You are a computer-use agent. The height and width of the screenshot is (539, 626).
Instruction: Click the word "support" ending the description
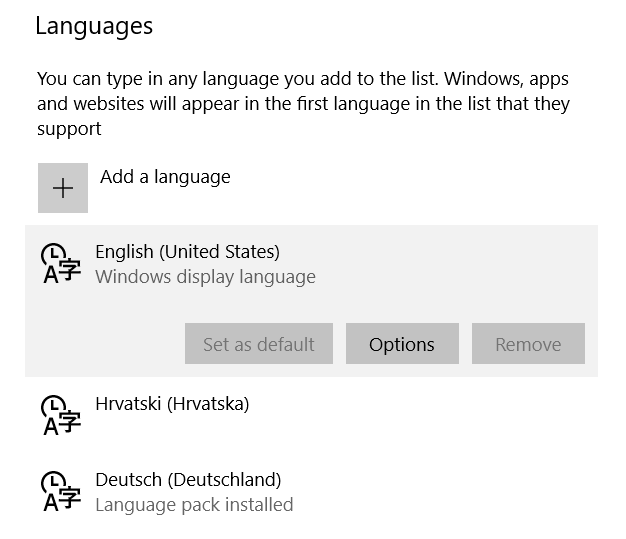pyautogui.click(x=69, y=129)
